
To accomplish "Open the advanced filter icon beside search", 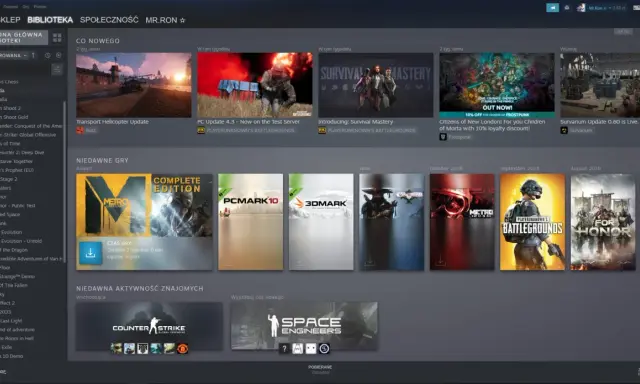I will (x=57, y=69).
